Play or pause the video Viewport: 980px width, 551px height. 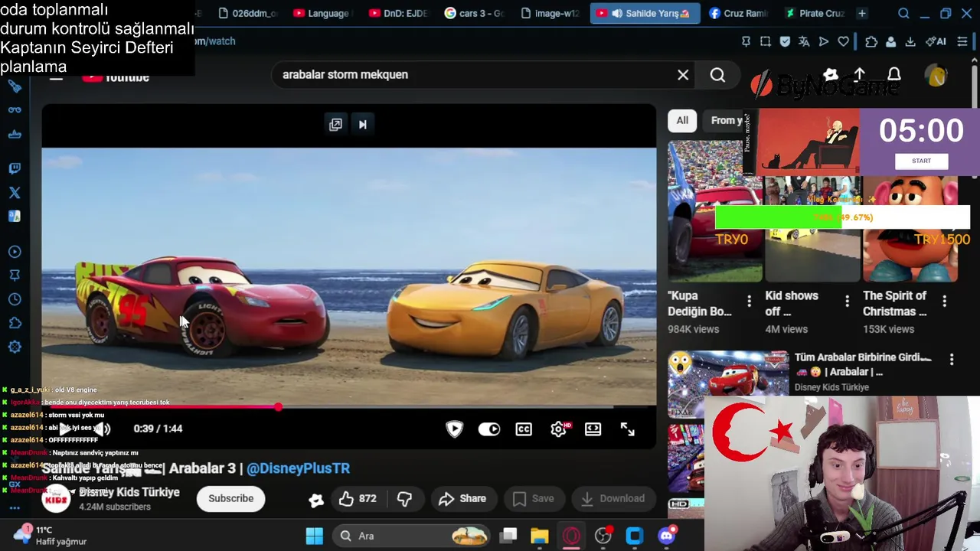67,429
